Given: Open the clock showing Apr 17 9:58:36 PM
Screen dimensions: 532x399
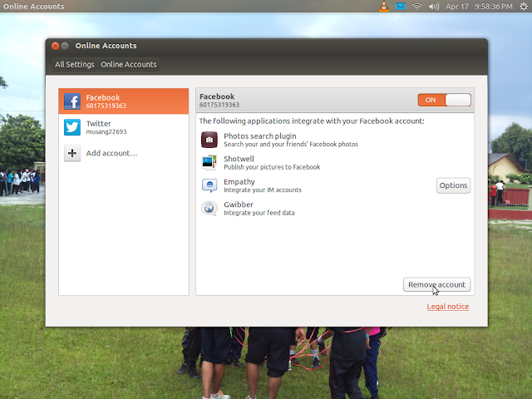Looking at the screenshot, I should click(479, 6).
